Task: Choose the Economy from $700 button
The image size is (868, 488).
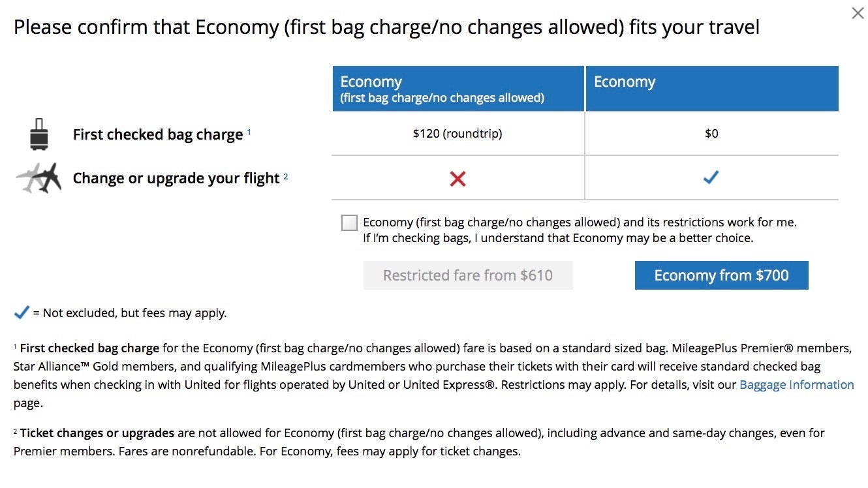Action: tap(721, 275)
